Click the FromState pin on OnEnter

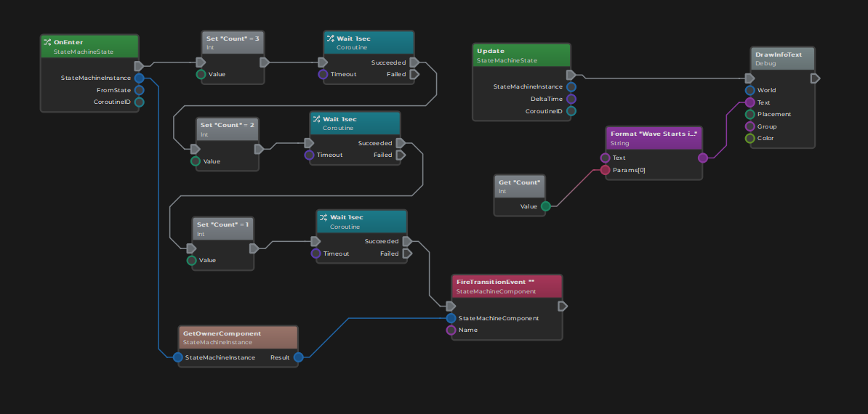[140, 90]
